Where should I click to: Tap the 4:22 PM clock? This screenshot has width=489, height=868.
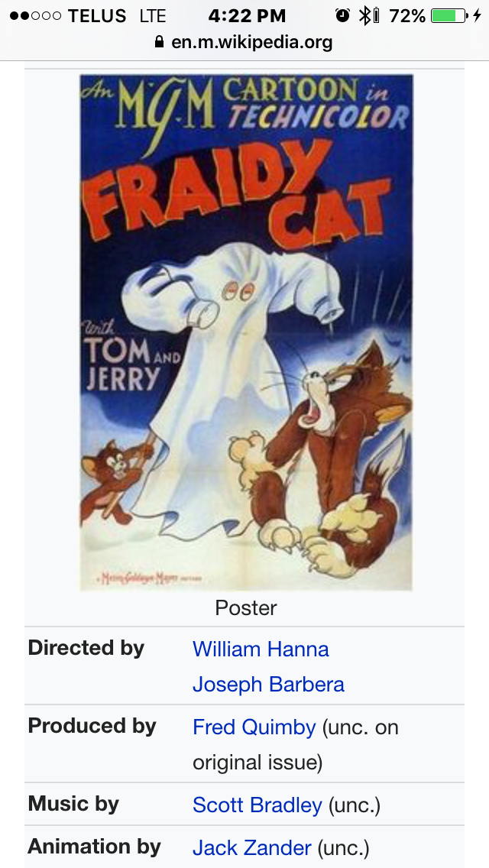(246, 15)
